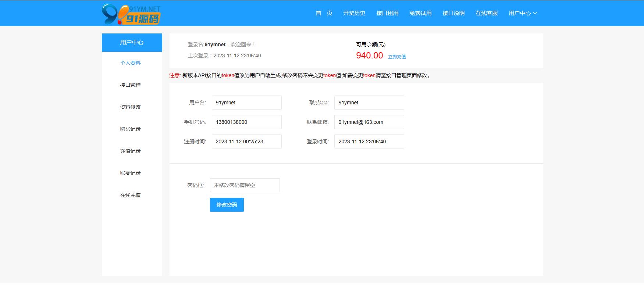Image resolution: width=644 pixels, height=294 pixels.
Task: Click the 联系邮箱 input field
Action: 369,122
